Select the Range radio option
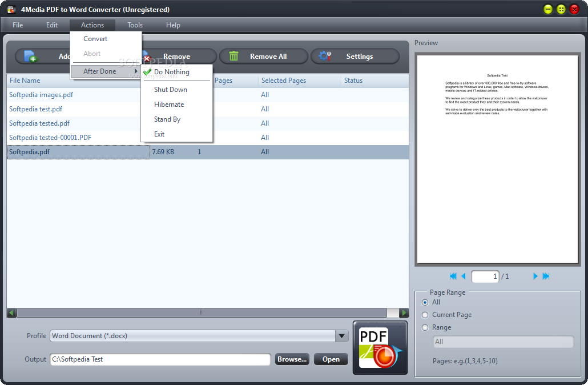 pos(425,327)
